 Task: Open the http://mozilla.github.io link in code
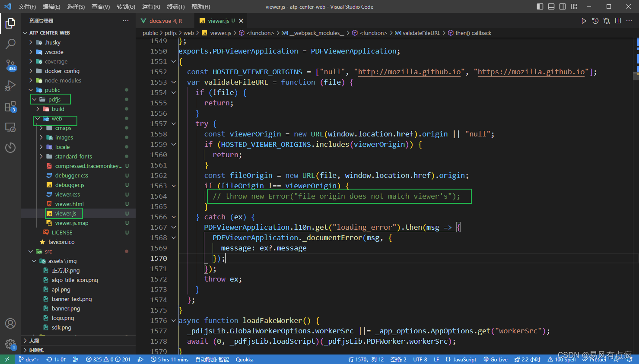click(x=409, y=72)
